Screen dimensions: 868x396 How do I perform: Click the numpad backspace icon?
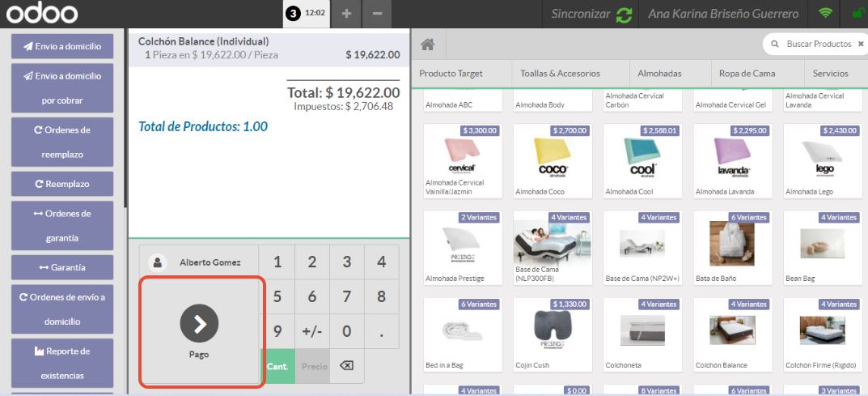(346, 366)
